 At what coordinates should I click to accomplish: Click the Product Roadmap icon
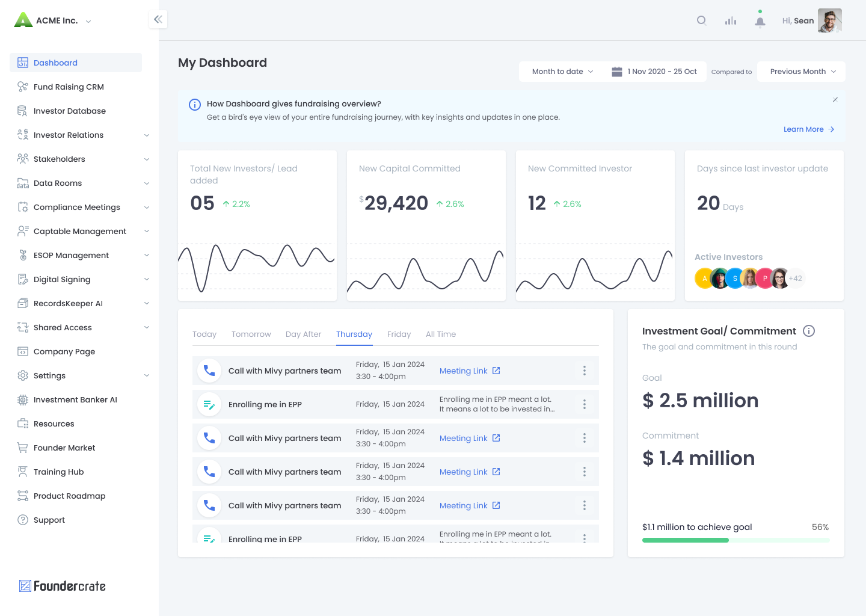pyautogui.click(x=23, y=496)
